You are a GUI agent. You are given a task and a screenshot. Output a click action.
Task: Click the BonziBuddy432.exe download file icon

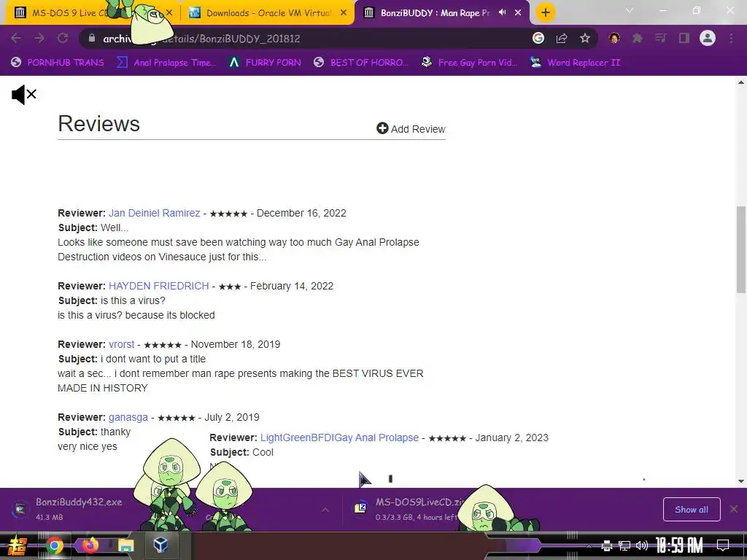tap(20, 509)
